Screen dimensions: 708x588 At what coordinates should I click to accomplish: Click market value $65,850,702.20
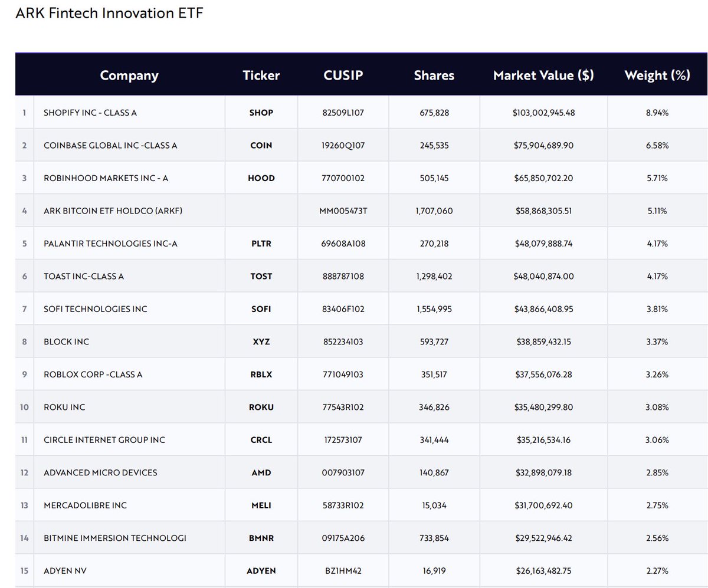point(543,178)
